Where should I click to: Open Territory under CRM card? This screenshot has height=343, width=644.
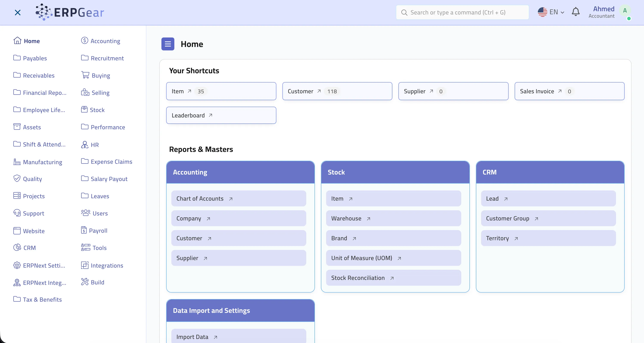tap(548, 238)
